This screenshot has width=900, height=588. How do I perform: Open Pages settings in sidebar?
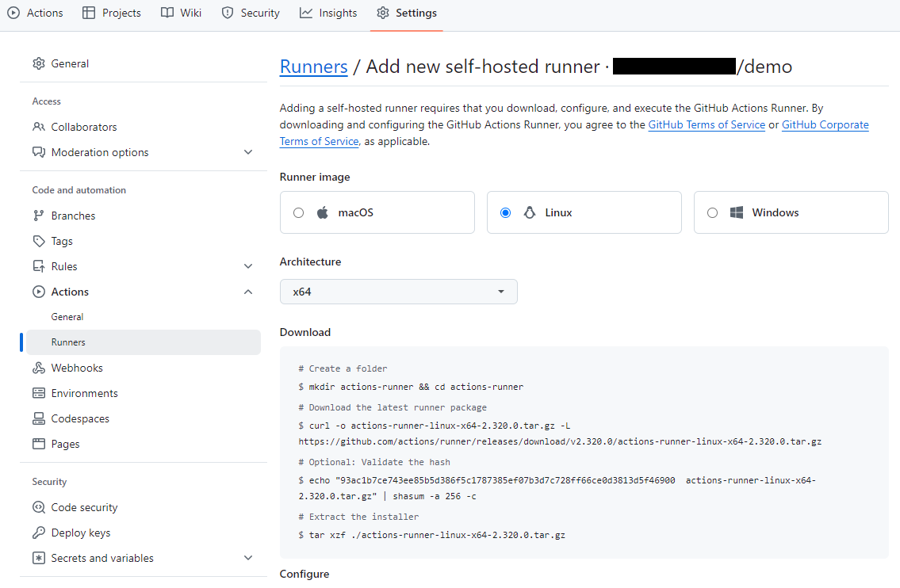click(x=65, y=444)
